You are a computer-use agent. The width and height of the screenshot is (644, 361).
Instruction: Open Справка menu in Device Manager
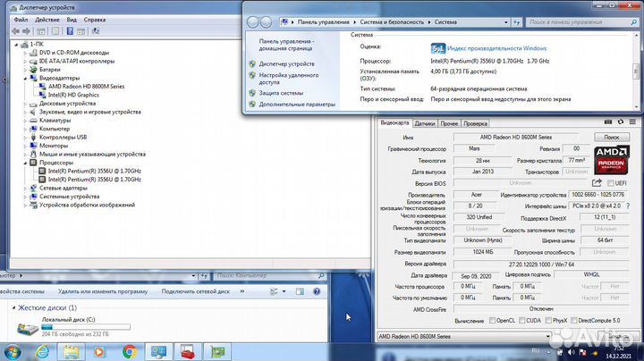95,20
